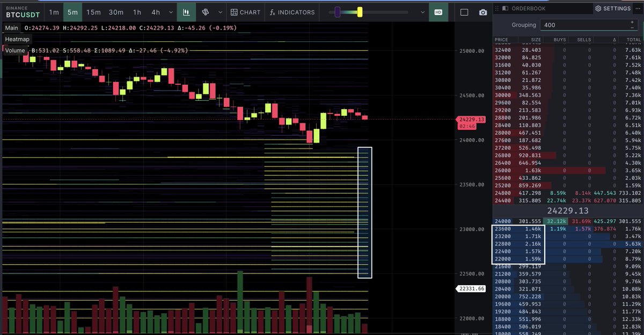Viewport: 644px width, 335px height.
Task: Decrease Grouping with the minus stepper
Action: point(632,27)
